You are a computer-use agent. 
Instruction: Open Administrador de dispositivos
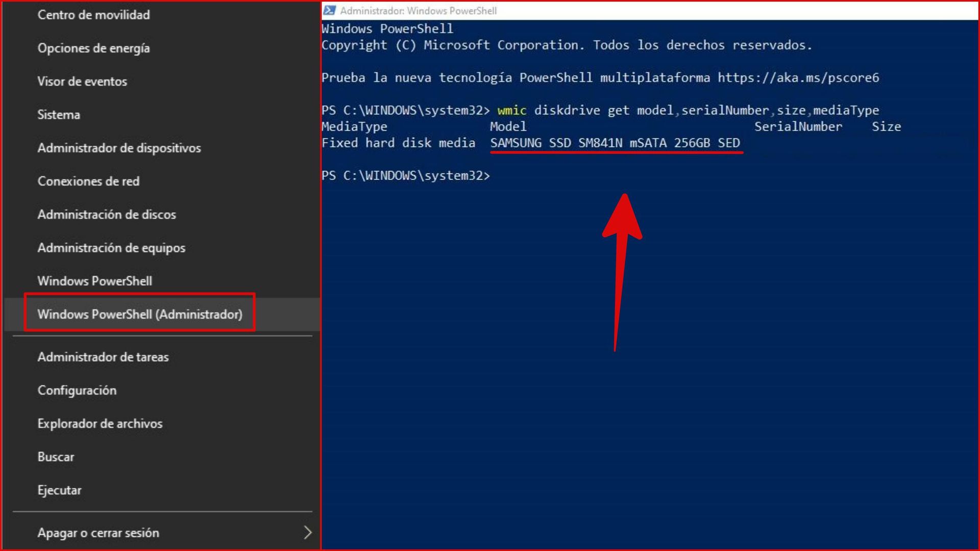coord(119,148)
